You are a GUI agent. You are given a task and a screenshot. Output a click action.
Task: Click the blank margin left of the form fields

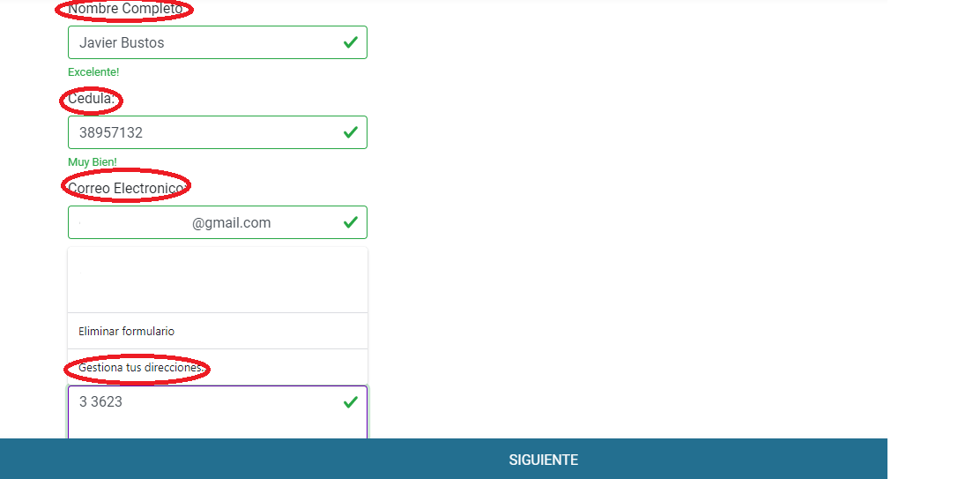31,219
